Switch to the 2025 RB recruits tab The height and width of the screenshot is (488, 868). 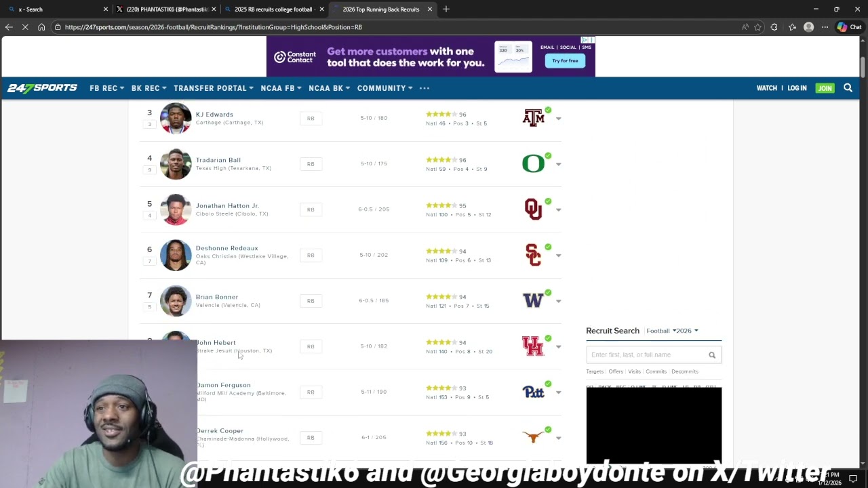point(274,9)
